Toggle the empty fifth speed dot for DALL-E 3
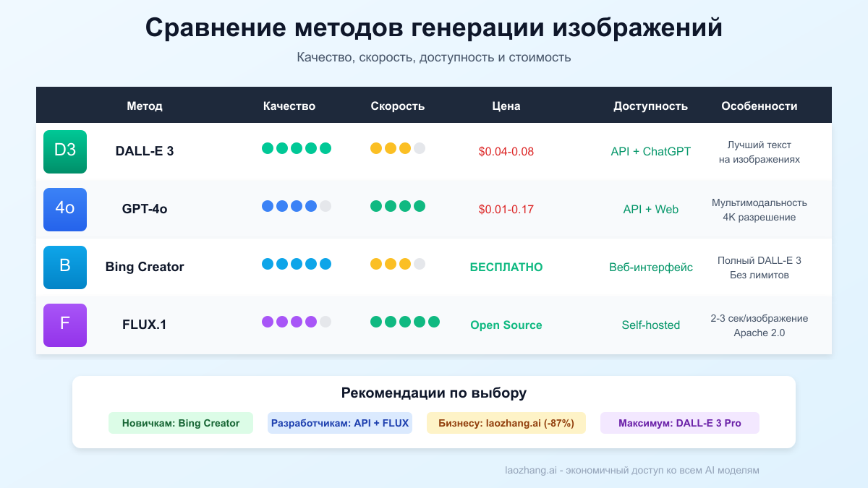Image resolution: width=868 pixels, height=488 pixels. [420, 147]
